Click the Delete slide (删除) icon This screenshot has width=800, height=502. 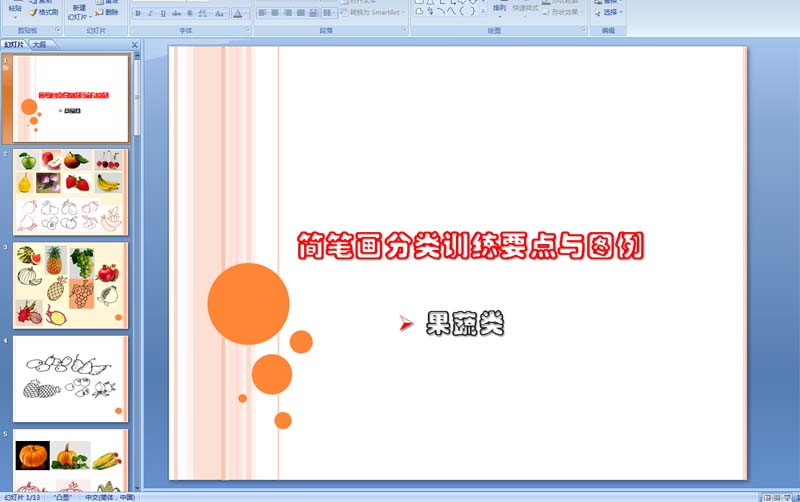coord(108,13)
